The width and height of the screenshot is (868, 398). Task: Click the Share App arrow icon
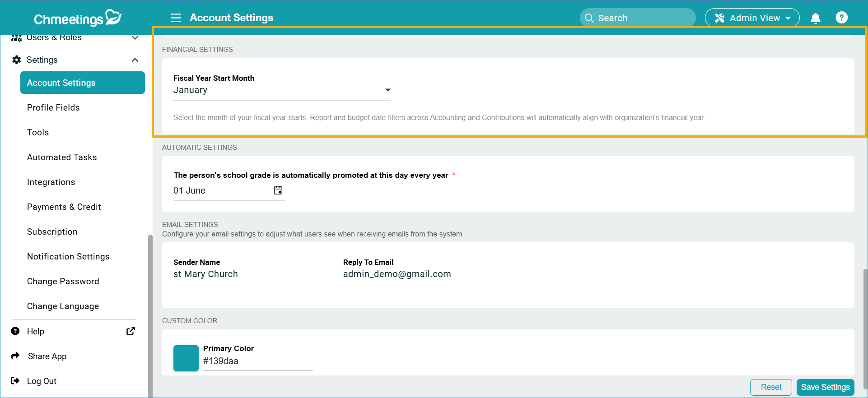[x=15, y=356]
